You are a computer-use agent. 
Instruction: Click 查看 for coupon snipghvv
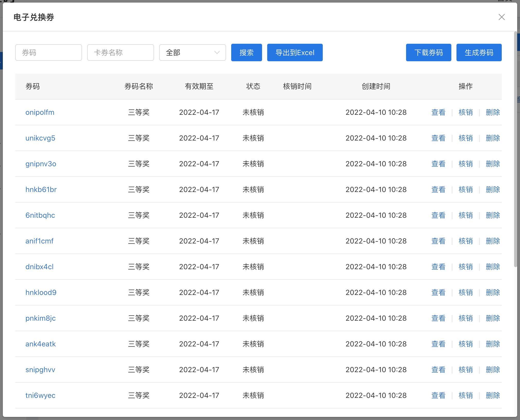pyautogui.click(x=438, y=370)
